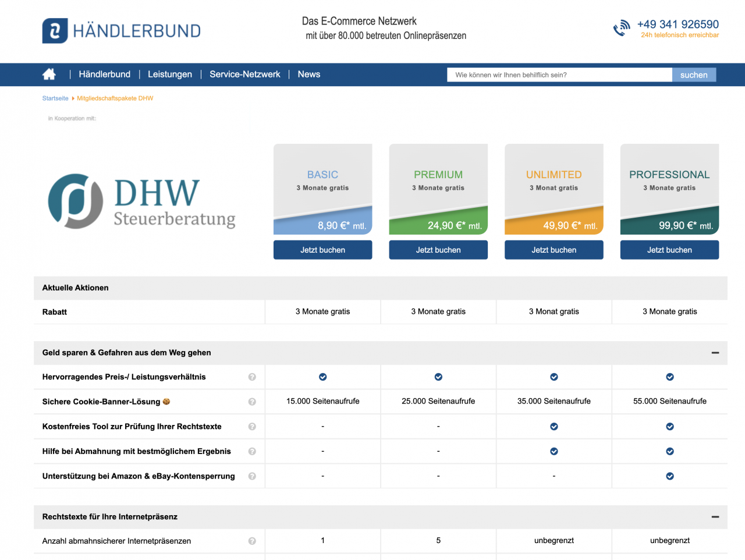This screenshot has width=745, height=560.
Task: Select the blue Basic 8,90 € price card
Action: (323, 189)
